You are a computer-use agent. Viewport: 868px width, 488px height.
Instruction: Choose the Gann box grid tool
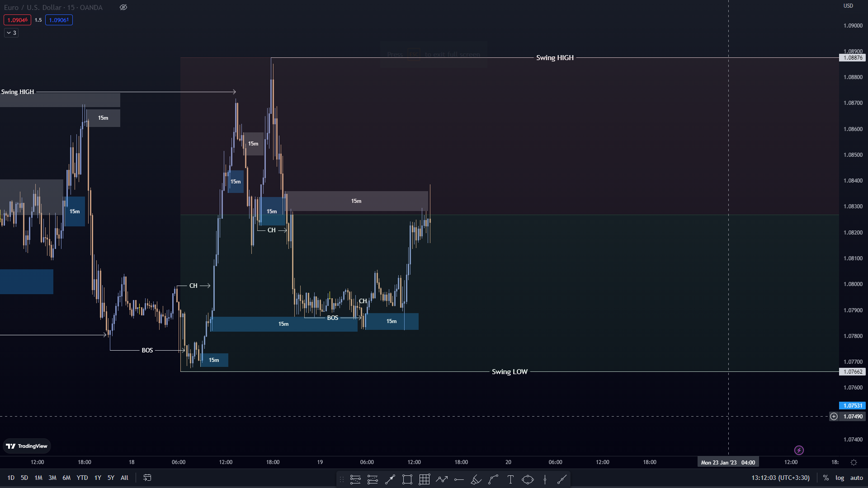tap(425, 479)
